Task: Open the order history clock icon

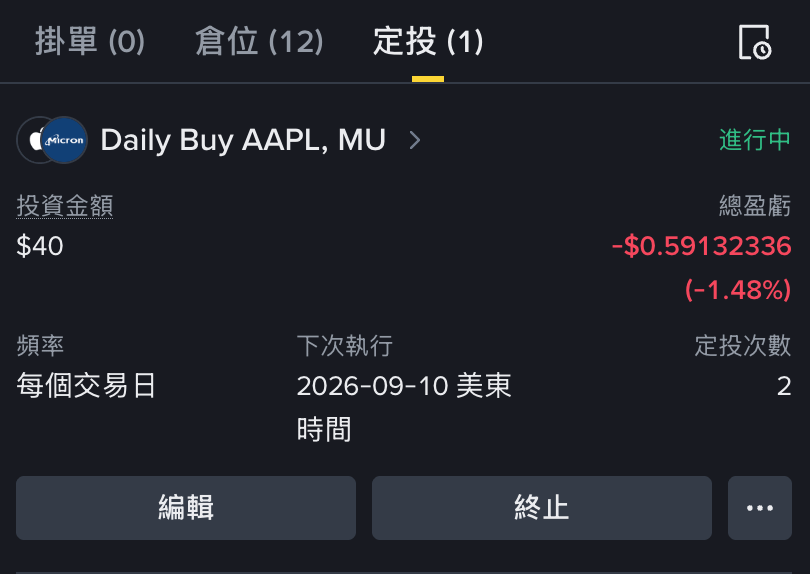Action: point(755,42)
